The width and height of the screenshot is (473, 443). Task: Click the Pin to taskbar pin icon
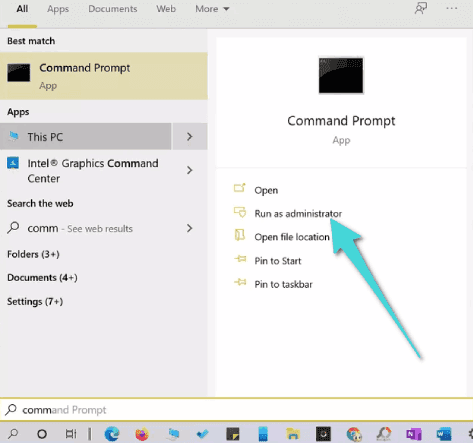pyautogui.click(x=240, y=283)
